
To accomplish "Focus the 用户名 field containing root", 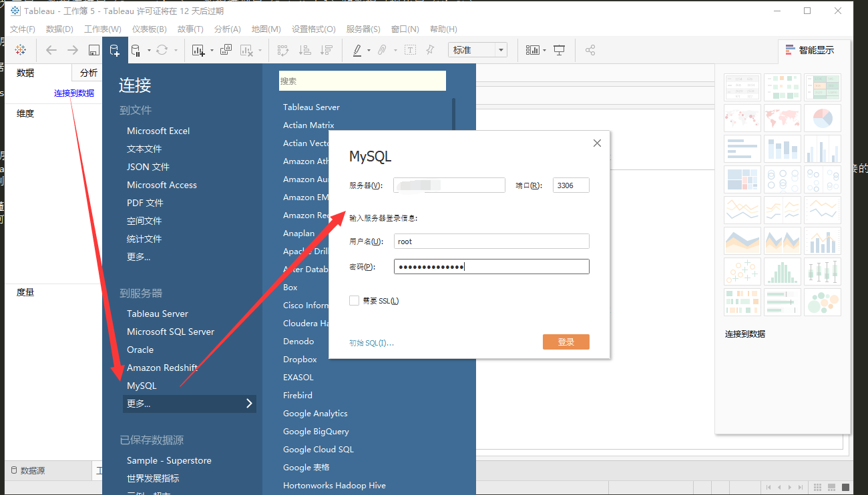I will point(491,241).
